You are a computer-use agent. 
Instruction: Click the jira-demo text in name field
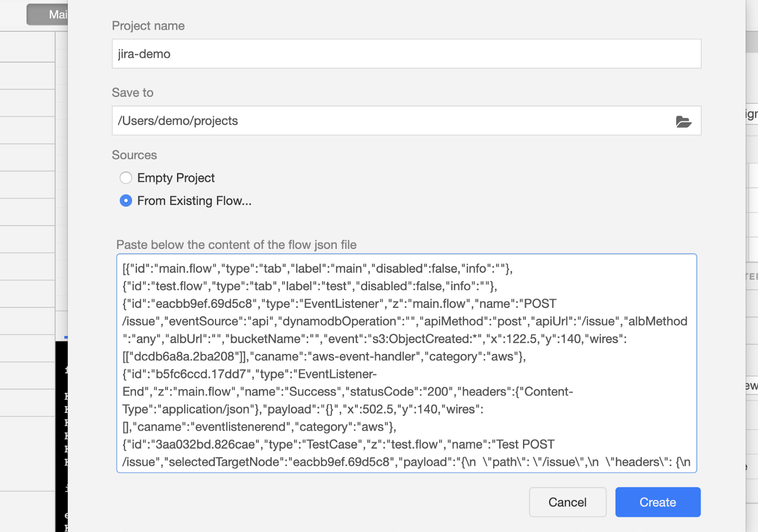coord(144,54)
